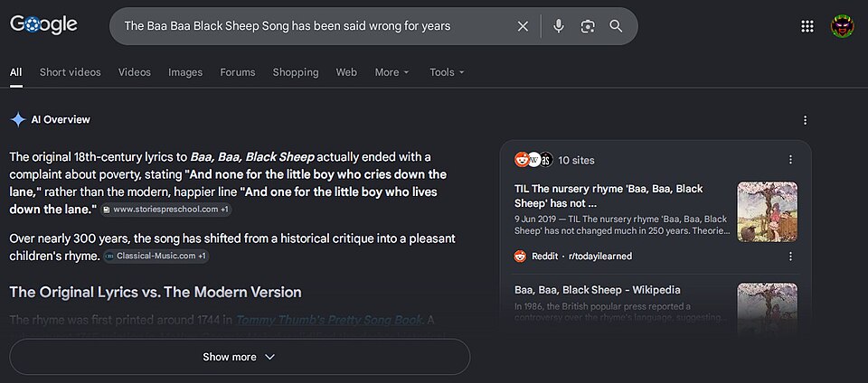Image resolution: width=868 pixels, height=383 pixels.
Task: Switch to the Videos tab
Action: (x=135, y=72)
